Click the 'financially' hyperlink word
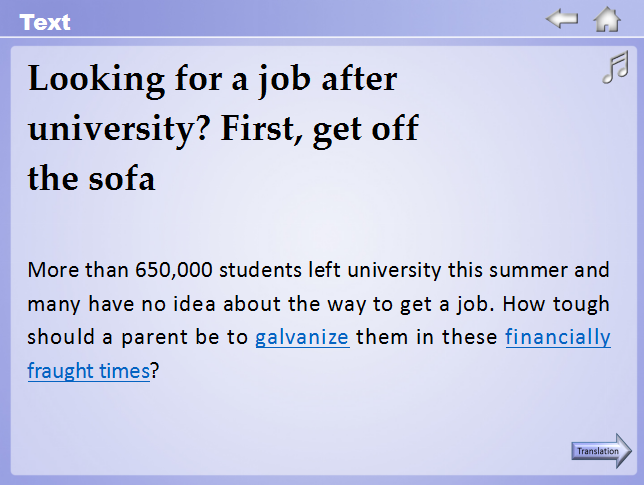The image size is (644, 485). 558,337
